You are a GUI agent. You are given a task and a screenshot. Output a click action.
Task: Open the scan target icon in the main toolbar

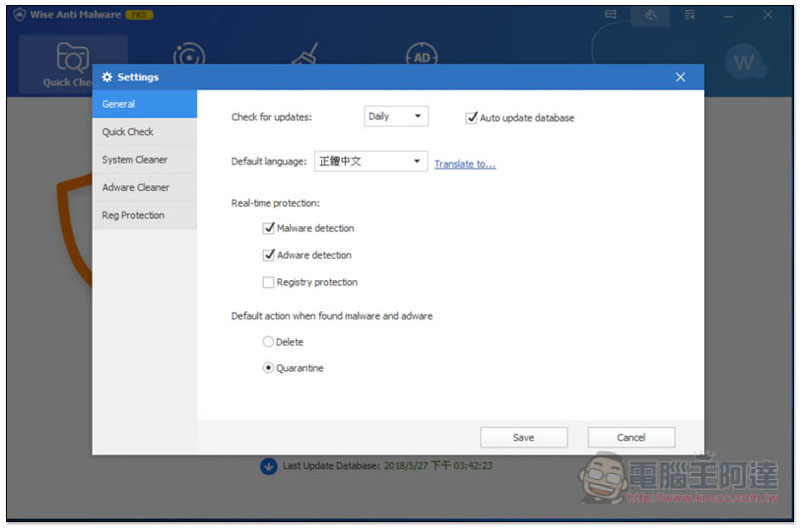point(189,54)
